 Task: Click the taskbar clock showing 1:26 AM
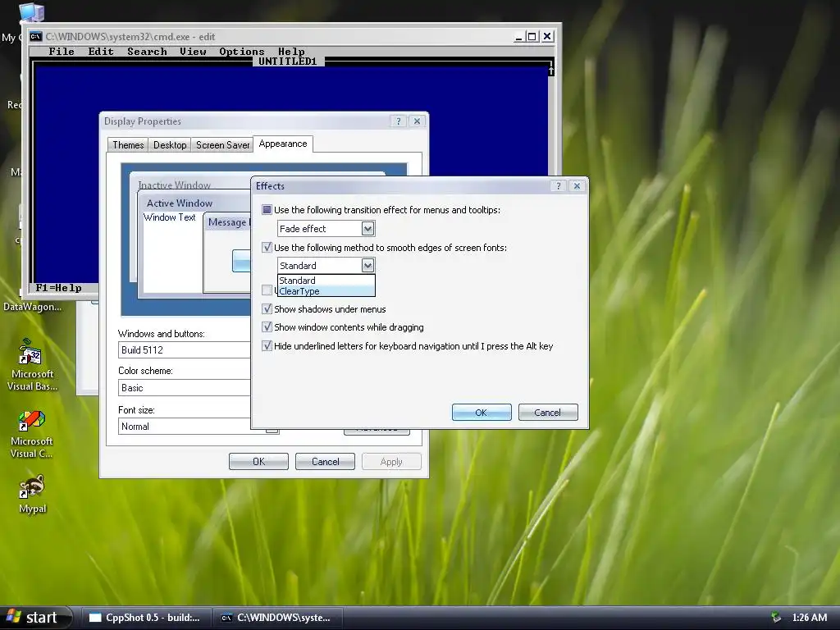coord(809,617)
